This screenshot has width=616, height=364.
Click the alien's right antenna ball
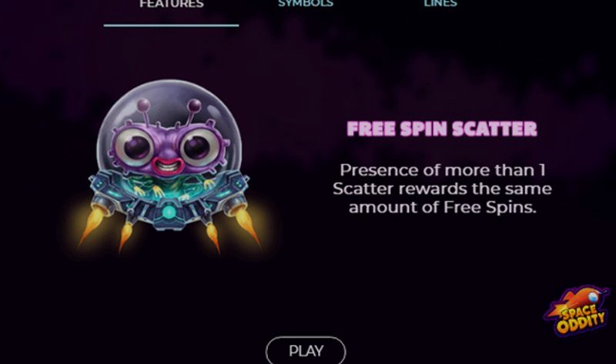[194, 105]
